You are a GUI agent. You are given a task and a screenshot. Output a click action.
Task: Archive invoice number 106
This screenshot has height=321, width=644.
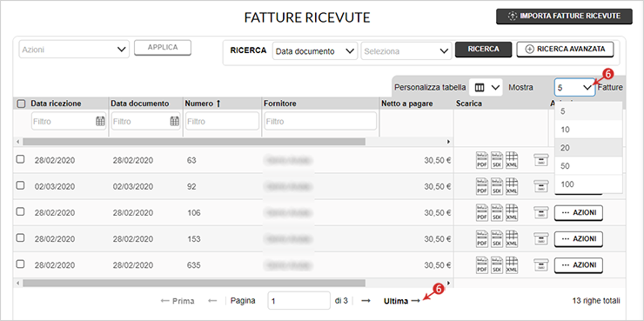coord(541,212)
